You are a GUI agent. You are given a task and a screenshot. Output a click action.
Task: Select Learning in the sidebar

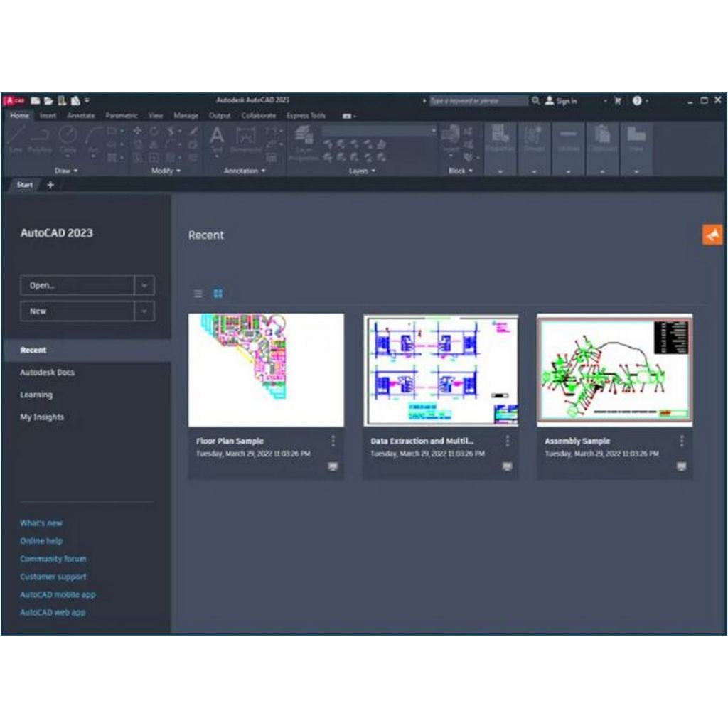(x=36, y=395)
